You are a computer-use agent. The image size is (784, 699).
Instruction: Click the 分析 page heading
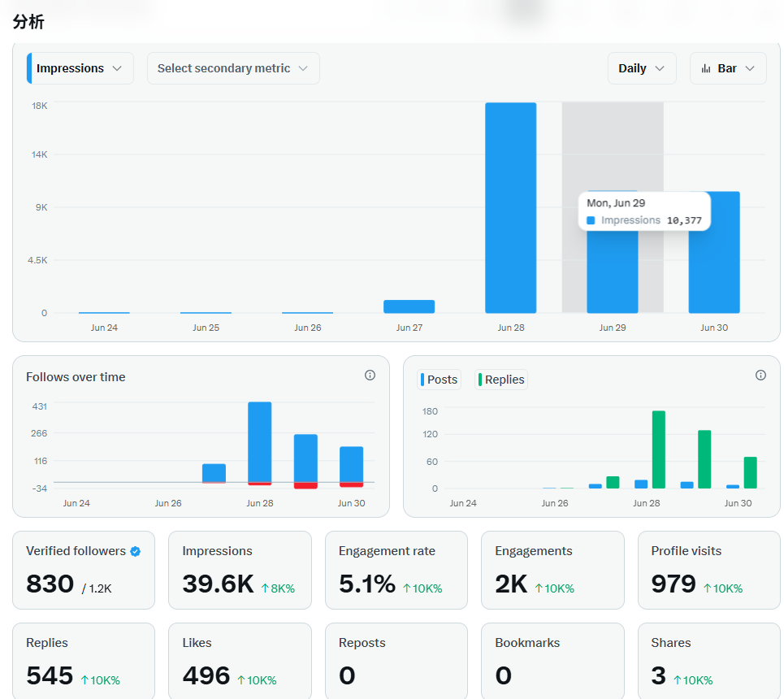point(28,22)
